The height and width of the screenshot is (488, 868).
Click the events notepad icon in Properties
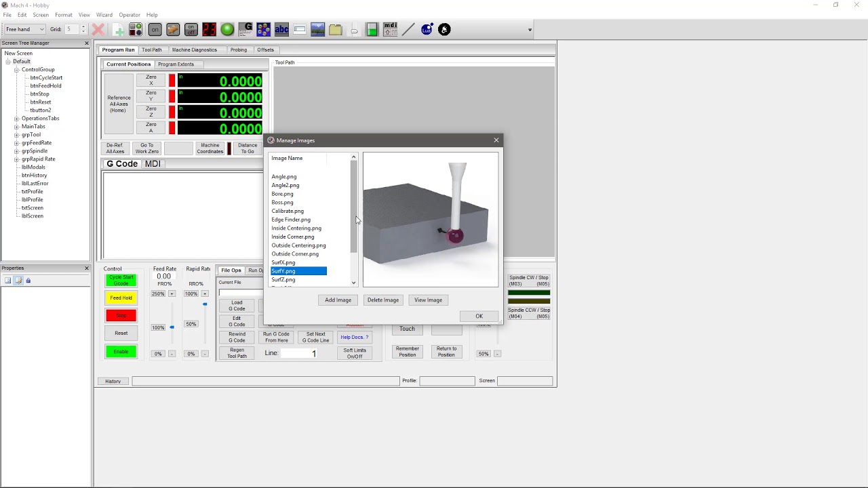point(18,280)
